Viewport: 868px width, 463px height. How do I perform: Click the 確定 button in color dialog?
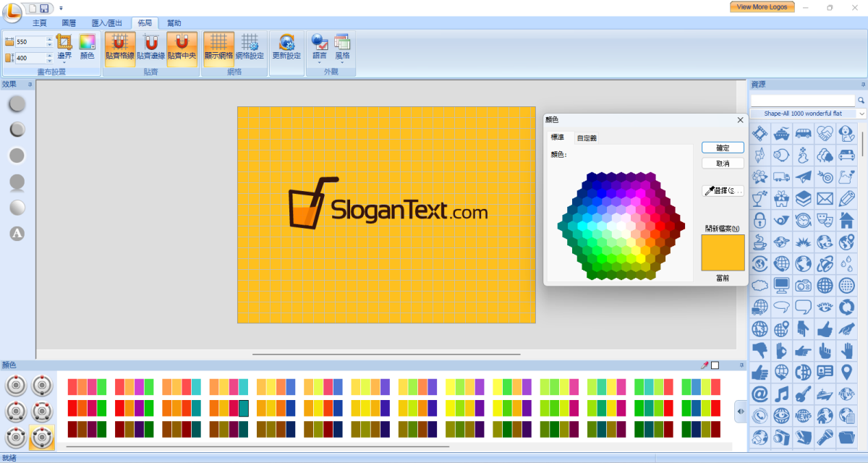click(x=723, y=148)
